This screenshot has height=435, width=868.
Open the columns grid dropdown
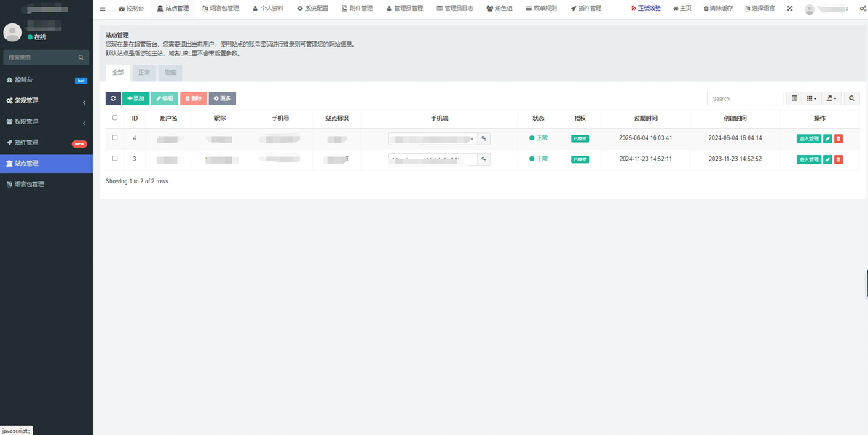click(x=811, y=98)
